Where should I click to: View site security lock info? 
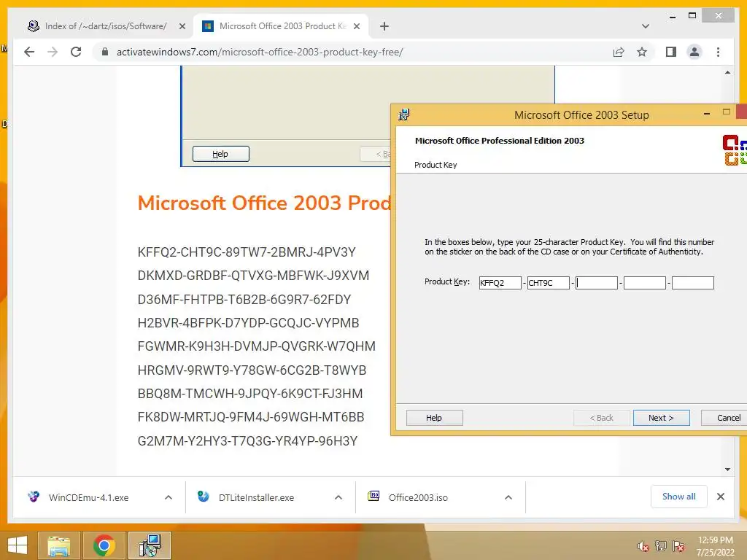click(x=105, y=52)
